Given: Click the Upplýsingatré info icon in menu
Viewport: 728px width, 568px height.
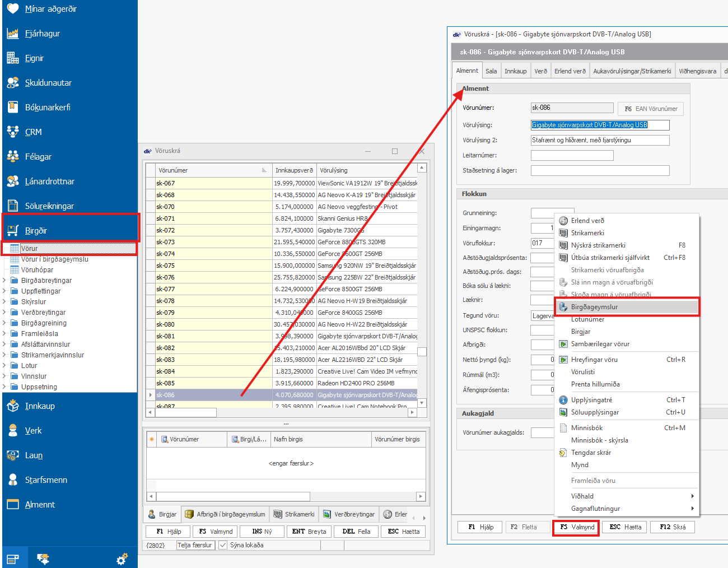Looking at the screenshot, I should pyautogui.click(x=563, y=400).
